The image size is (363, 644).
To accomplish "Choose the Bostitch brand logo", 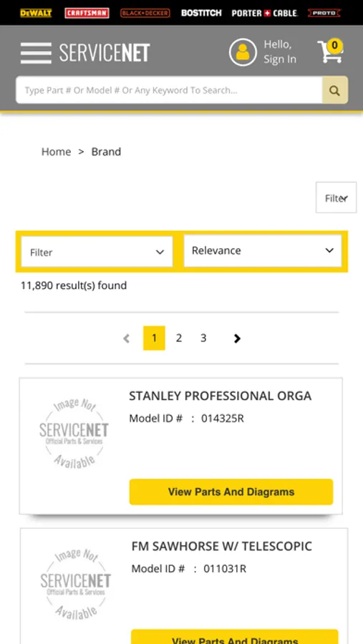I will 201,13.
